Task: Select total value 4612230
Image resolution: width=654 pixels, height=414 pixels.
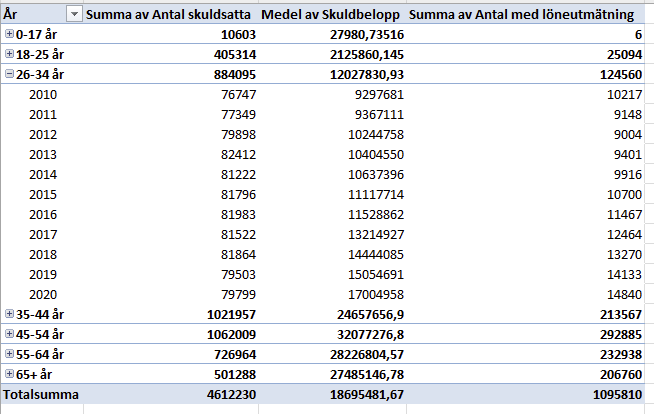Action: coord(231,394)
